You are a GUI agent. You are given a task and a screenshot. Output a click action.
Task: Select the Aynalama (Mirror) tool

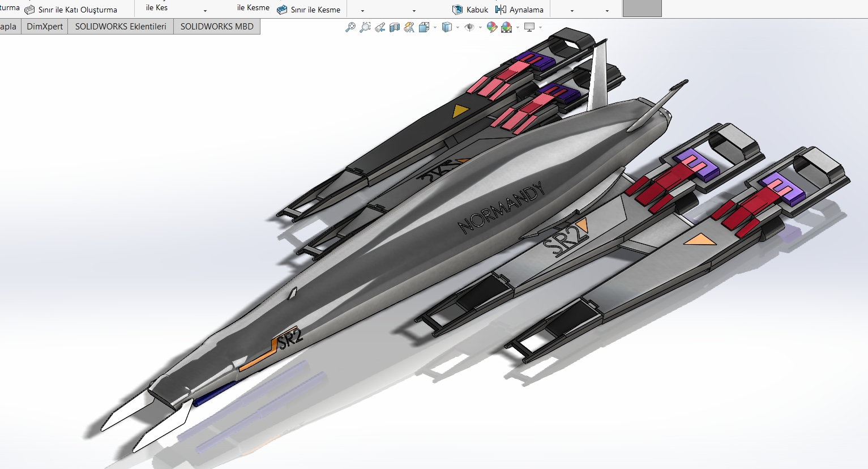click(x=519, y=10)
